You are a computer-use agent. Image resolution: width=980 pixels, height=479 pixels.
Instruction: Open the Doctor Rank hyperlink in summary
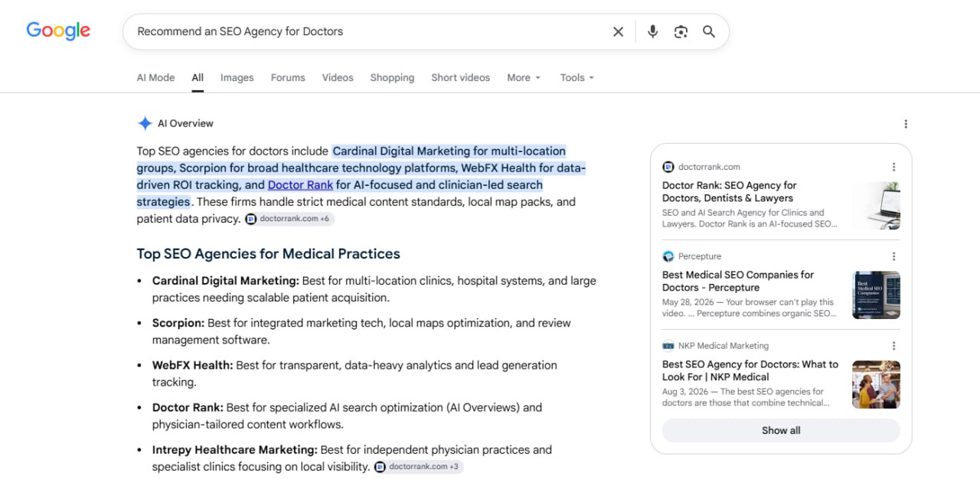(300, 184)
